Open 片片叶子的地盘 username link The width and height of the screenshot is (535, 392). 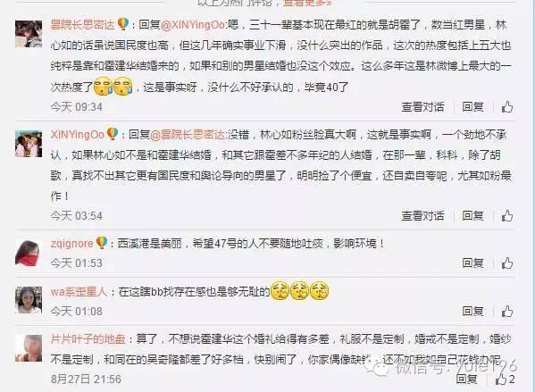click(x=88, y=338)
